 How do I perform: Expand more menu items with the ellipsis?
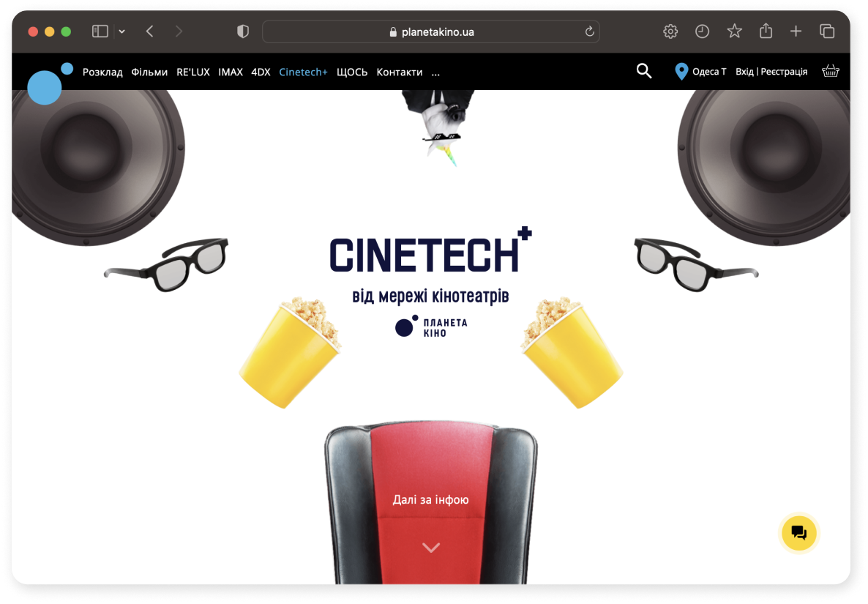click(435, 73)
